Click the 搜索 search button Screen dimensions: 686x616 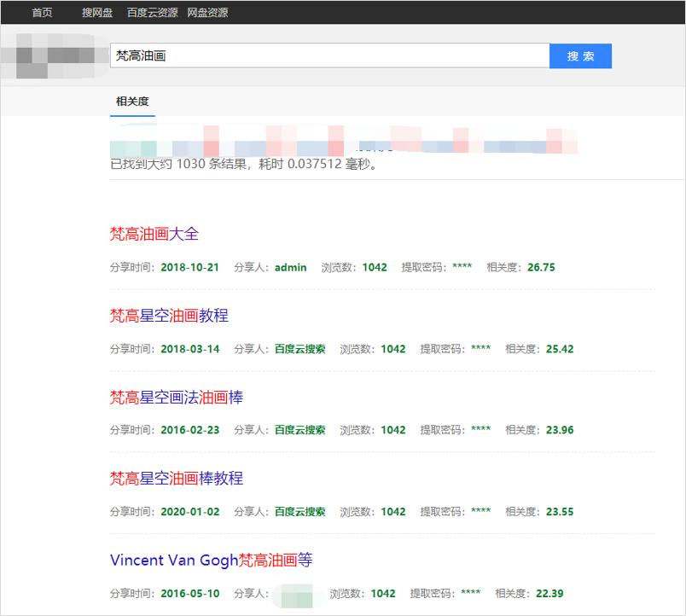click(x=581, y=55)
